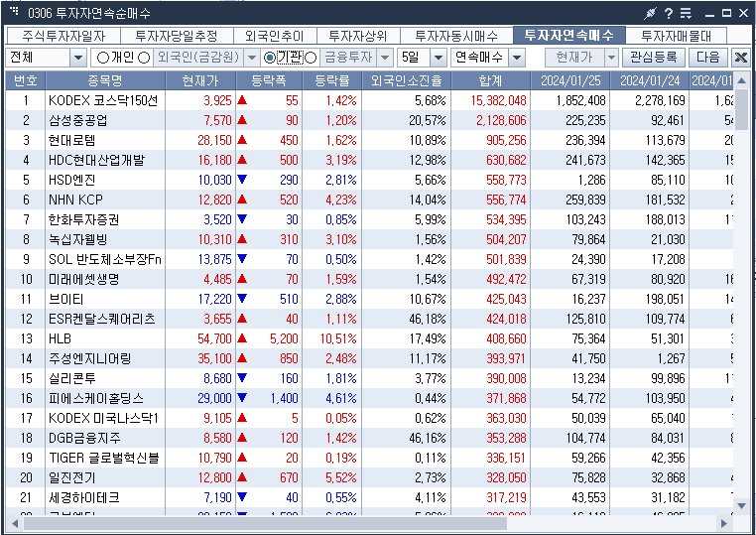Click vertical scrollbar down arrow
The image size is (756, 535).
coord(741,505)
